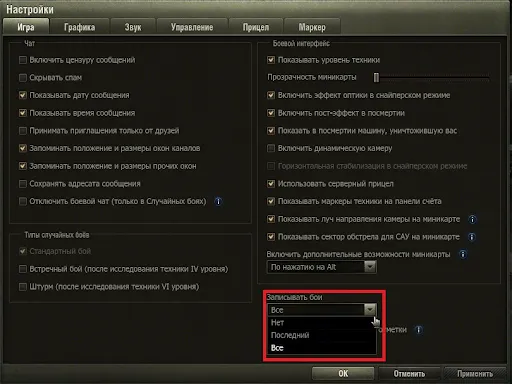Toggle Включить пост-эффект в посмертии
The width and height of the screenshot is (512, 384).
point(271,113)
